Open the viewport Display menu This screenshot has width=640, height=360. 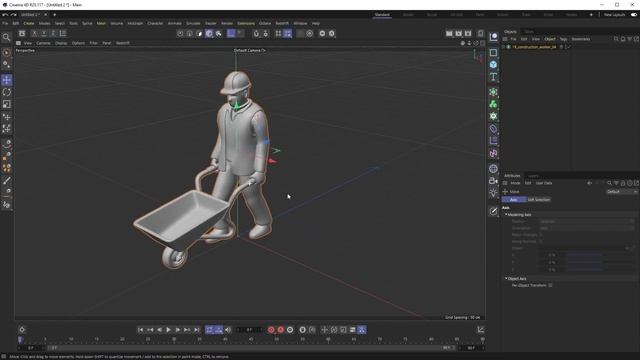click(61, 43)
